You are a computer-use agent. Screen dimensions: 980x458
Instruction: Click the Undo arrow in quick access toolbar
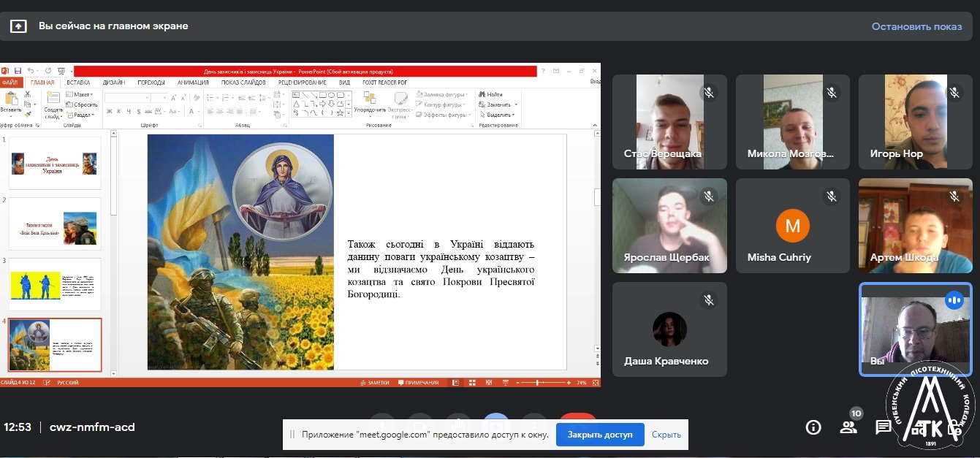click(x=31, y=71)
